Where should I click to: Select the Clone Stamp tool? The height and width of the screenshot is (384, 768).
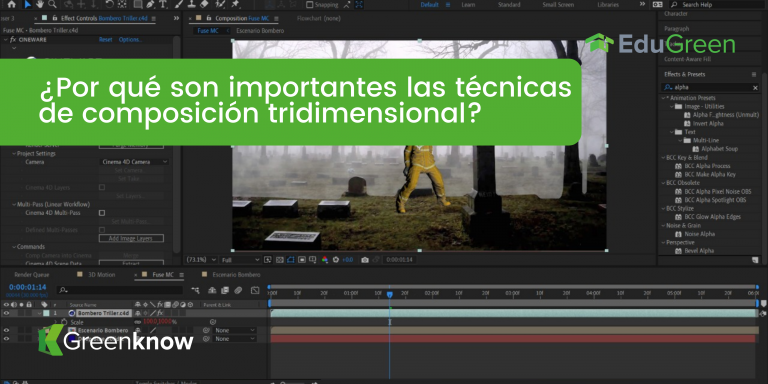point(192,4)
